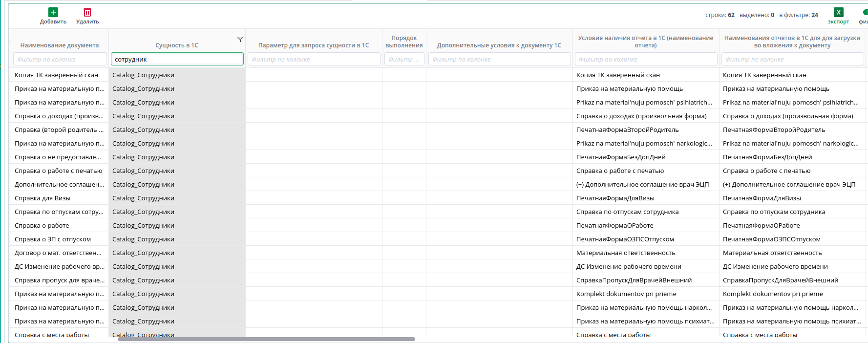Click the filter field containing сотрудник
The height and width of the screenshot is (343, 868).
177,59
